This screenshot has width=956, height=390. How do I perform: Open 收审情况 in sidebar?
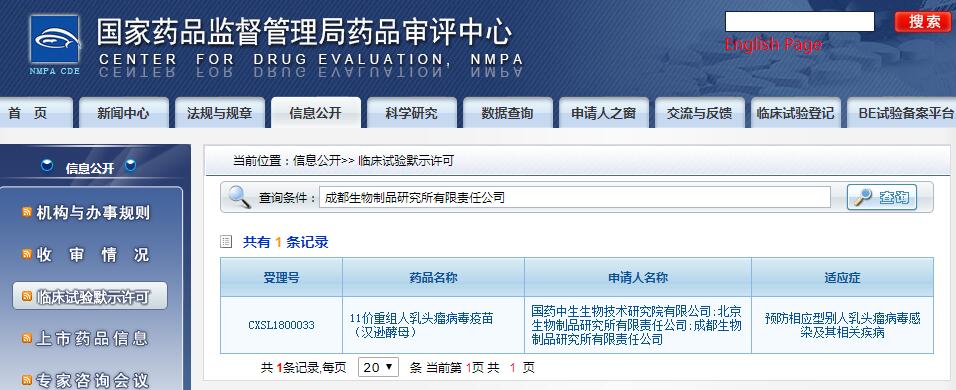coord(93,255)
